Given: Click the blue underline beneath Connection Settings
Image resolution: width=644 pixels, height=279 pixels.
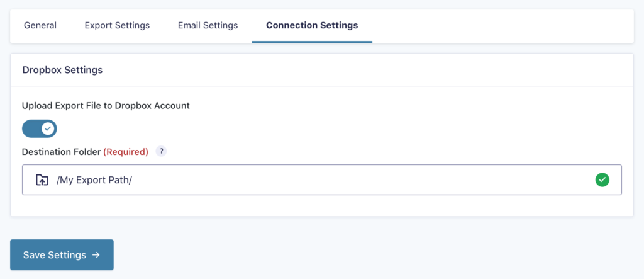Looking at the screenshot, I should tap(312, 42).
